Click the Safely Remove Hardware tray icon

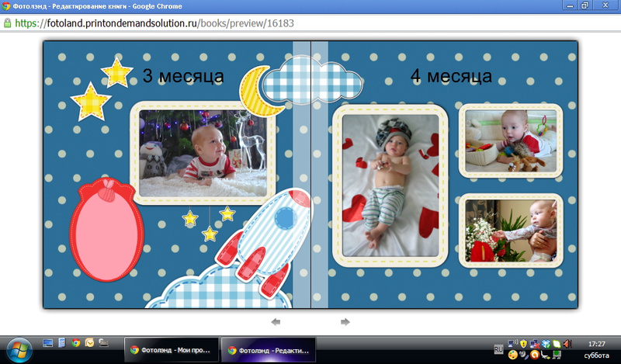(546, 355)
